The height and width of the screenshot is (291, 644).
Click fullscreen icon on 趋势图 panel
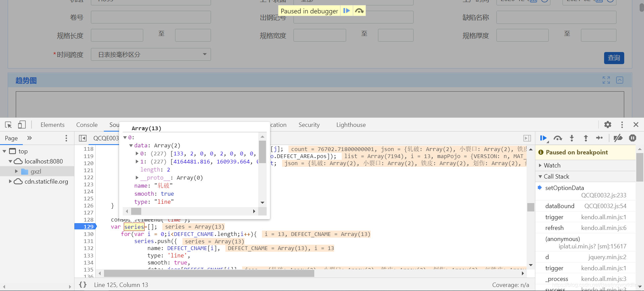click(x=606, y=80)
